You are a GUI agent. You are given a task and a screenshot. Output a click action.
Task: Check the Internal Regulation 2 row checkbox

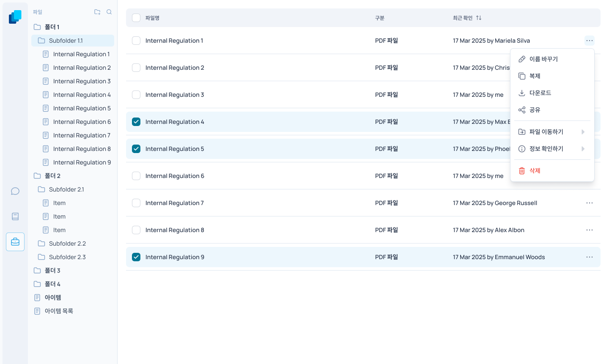tap(136, 68)
